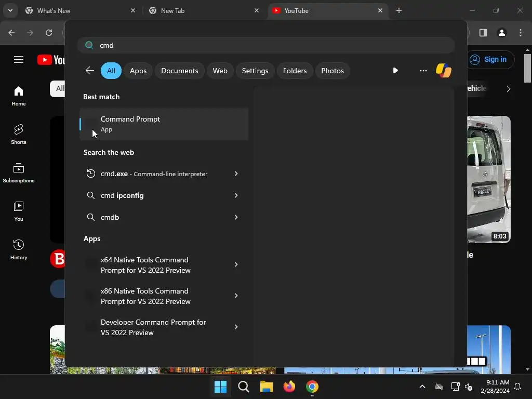Select the All filter in search
The height and width of the screenshot is (399, 532).
[x=111, y=71]
